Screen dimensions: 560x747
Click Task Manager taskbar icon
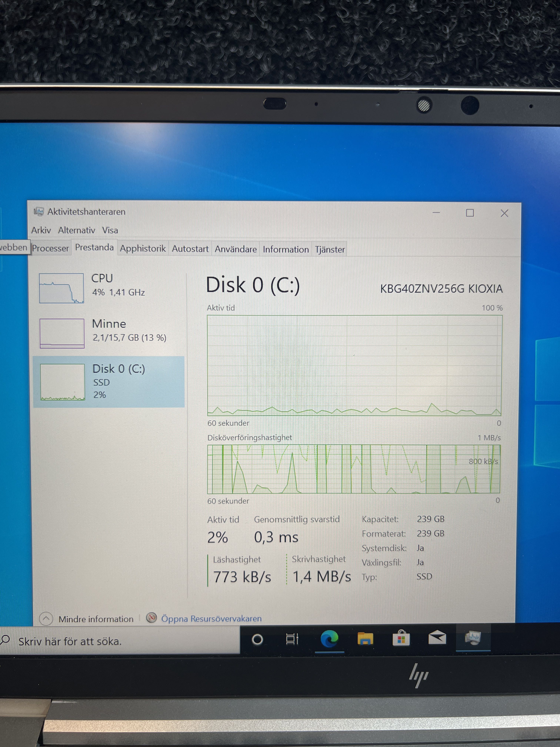pyautogui.click(x=473, y=637)
